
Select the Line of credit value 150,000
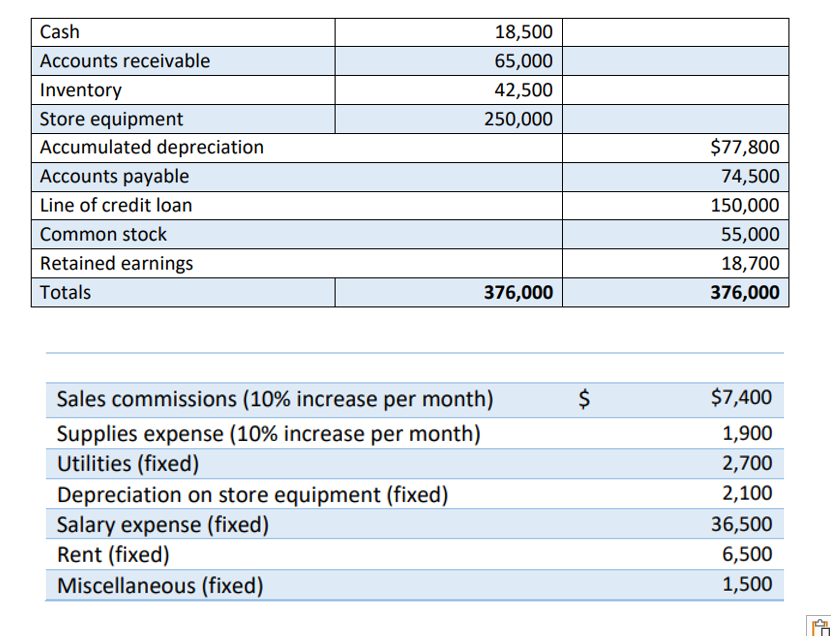[x=745, y=206]
